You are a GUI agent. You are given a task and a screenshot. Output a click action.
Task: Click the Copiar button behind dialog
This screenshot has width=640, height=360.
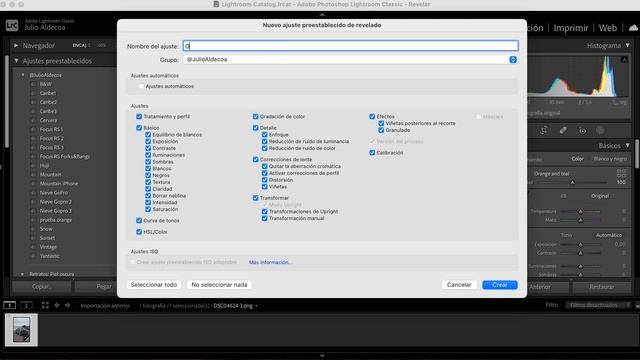click(42, 287)
